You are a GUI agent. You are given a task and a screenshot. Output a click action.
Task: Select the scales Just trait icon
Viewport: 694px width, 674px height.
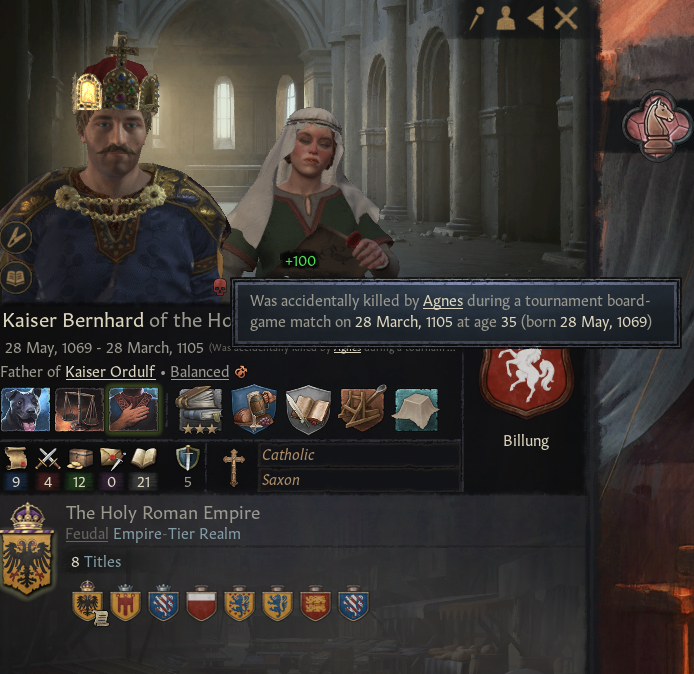click(79, 409)
